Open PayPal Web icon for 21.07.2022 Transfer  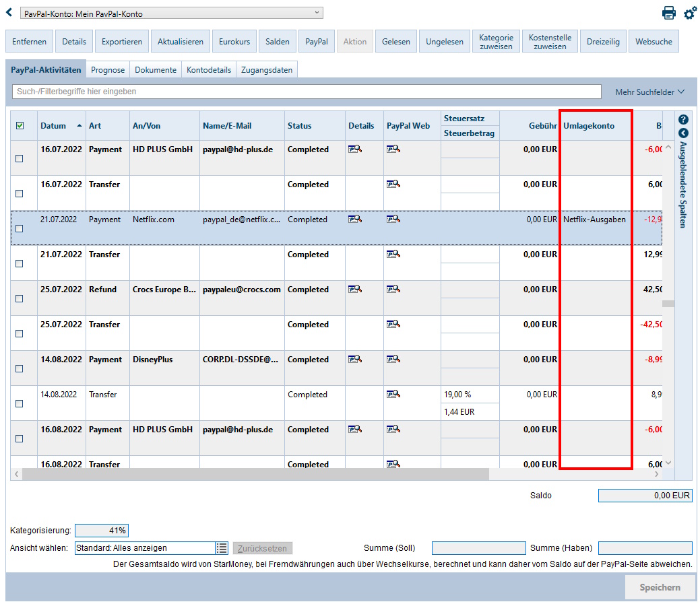pyautogui.click(x=393, y=254)
